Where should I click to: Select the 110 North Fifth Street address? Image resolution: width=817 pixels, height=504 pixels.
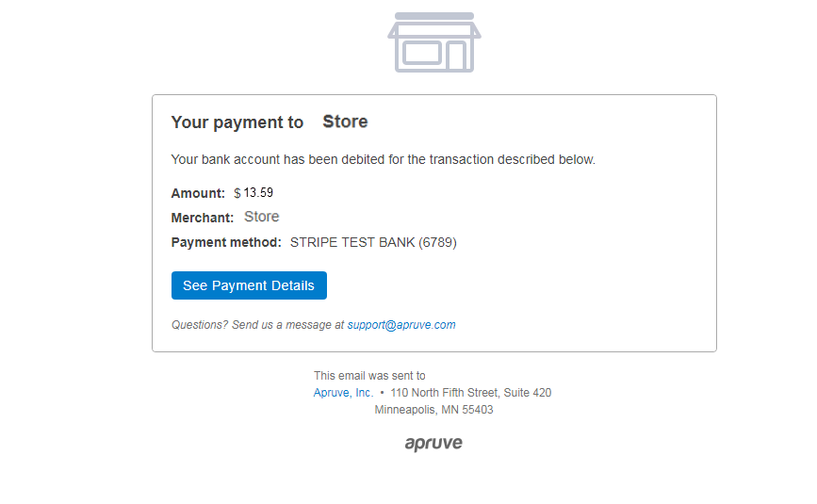[x=470, y=393]
